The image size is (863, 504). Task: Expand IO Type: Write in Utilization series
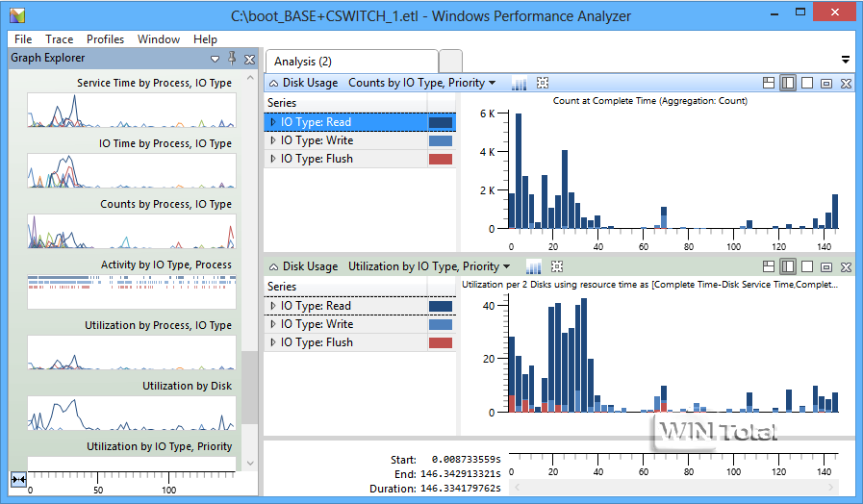click(273, 324)
